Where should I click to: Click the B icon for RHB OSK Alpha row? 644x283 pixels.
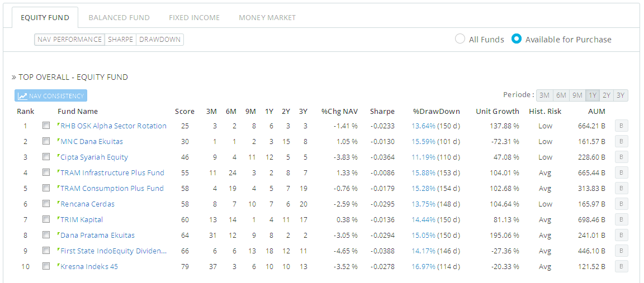(x=621, y=126)
